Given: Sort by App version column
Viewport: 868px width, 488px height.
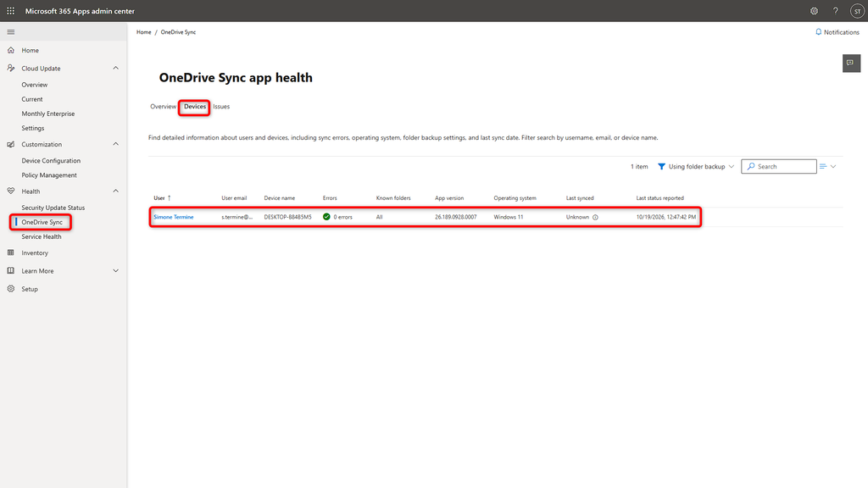Looking at the screenshot, I should (x=449, y=198).
